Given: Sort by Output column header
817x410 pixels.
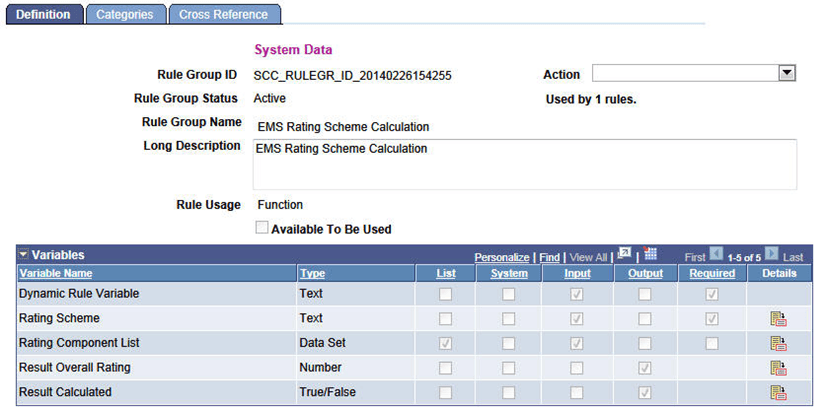Looking at the screenshot, I should coord(646,274).
